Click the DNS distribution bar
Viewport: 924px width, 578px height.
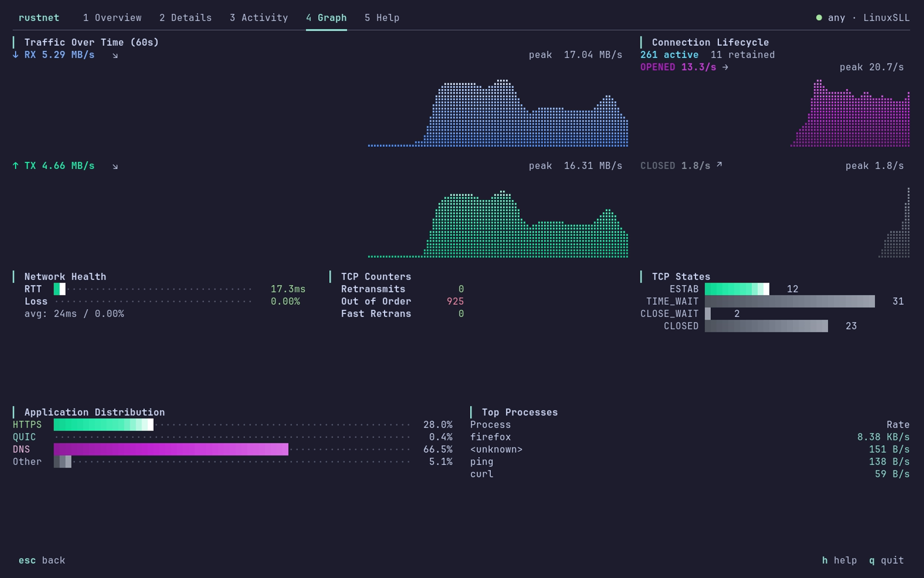(x=171, y=450)
